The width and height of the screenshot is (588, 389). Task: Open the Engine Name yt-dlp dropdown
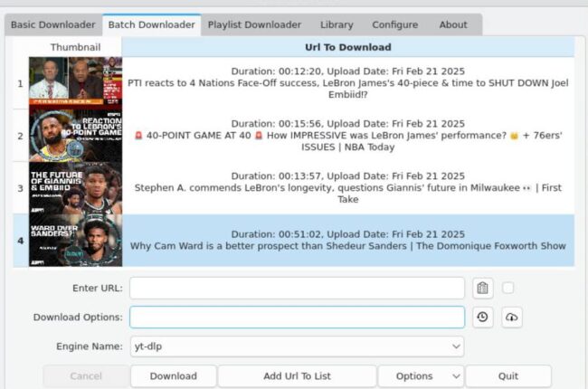click(x=297, y=346)
